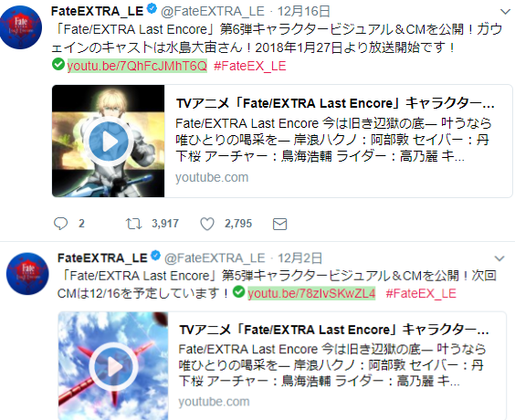The image size is (515, 420).
Task: Retweet the 12月16日 Gawain tweet
Action: [x=133, y=224]
